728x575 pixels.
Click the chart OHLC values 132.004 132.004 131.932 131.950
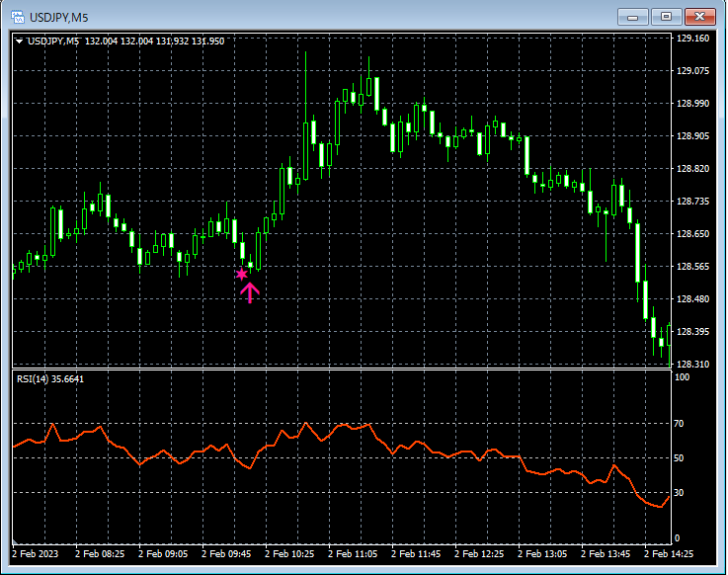point(155,41)
